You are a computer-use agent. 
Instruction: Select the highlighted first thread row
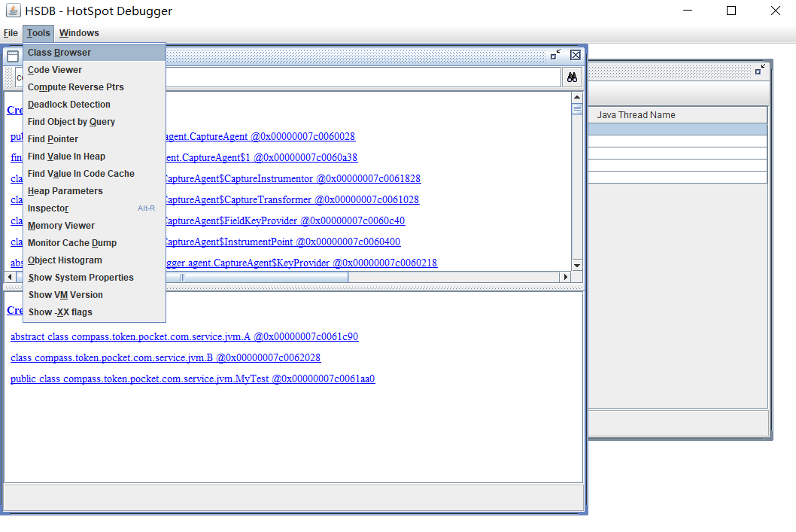(677, 129)
